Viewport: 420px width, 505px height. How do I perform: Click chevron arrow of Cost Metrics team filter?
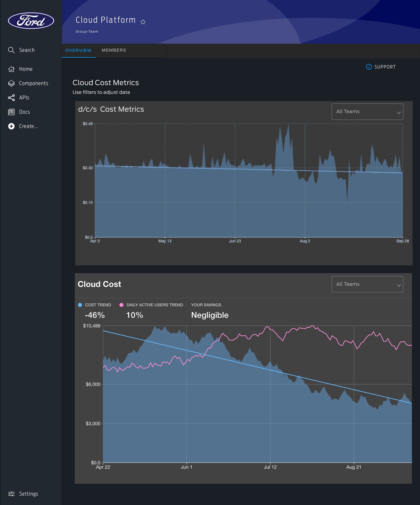tap(399, 113)
